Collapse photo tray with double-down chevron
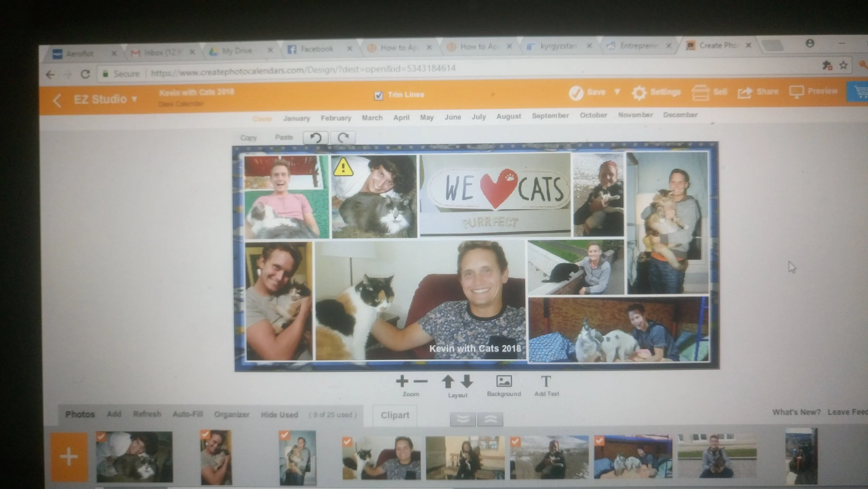This screenshot has width=868, height=489. click(463, 419)
